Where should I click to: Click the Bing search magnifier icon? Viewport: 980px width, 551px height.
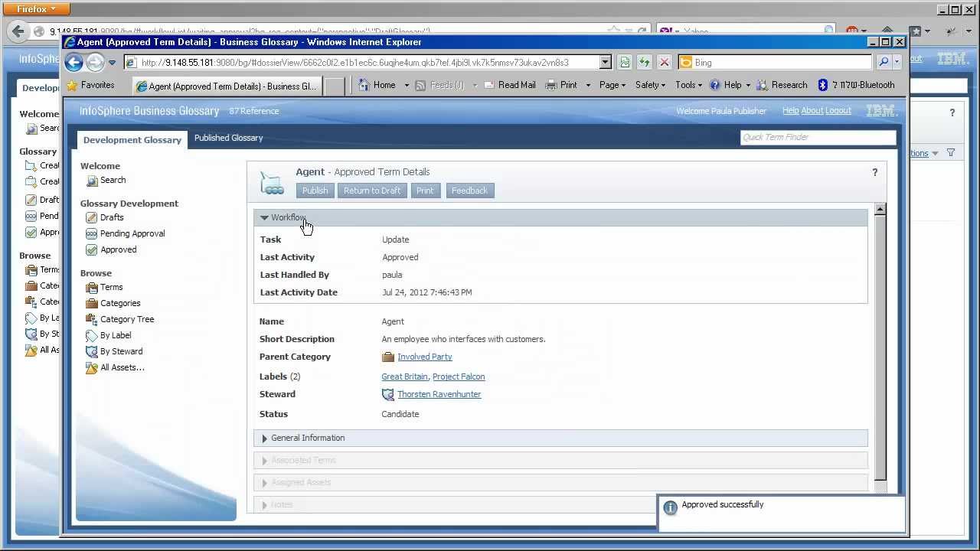pyautogui.click(x=884, y=63)
